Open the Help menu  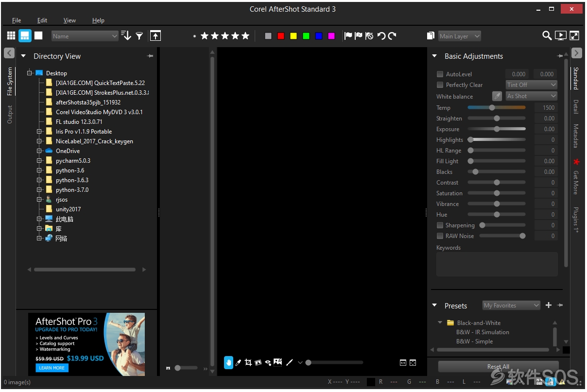(x=98, y=20)
